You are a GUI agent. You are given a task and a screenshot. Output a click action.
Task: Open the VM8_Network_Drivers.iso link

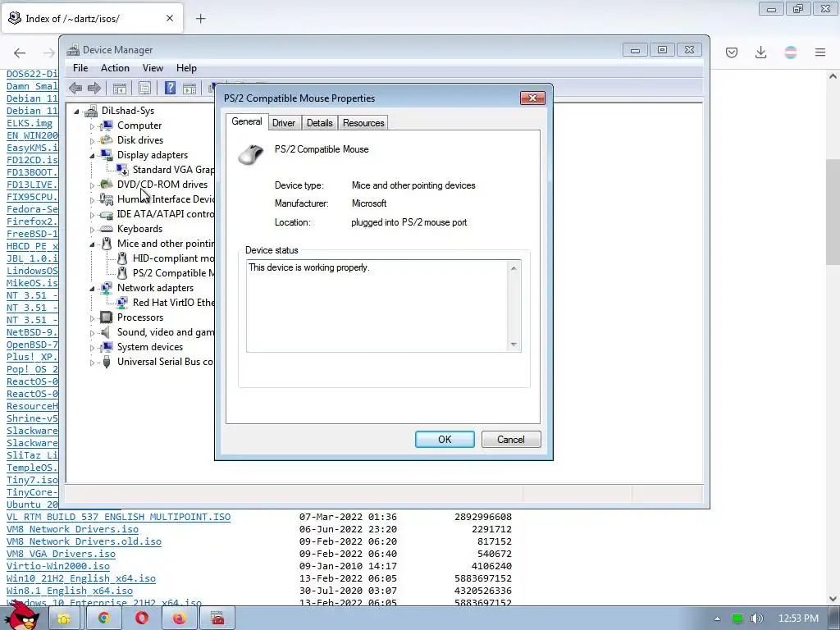tap(72, 529)
